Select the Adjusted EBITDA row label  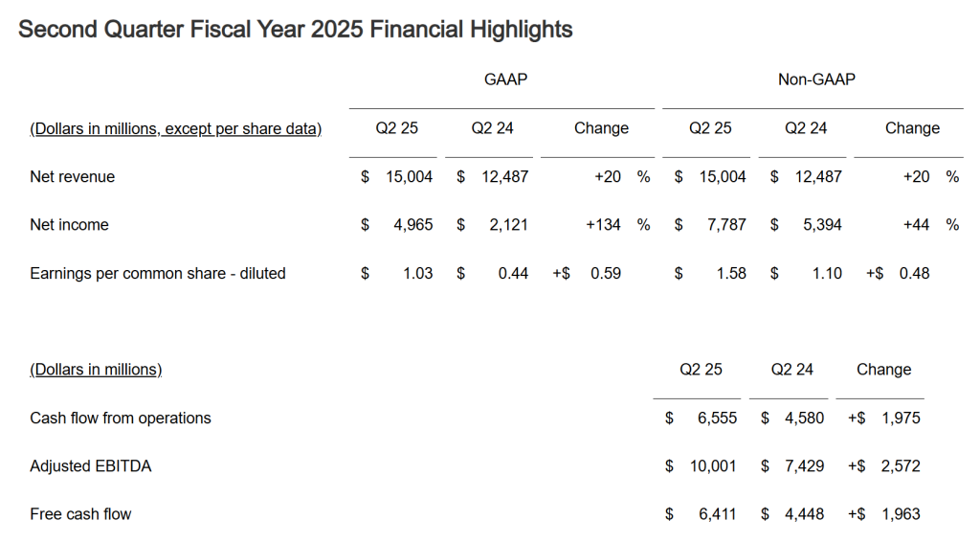[x=91, y=466]
